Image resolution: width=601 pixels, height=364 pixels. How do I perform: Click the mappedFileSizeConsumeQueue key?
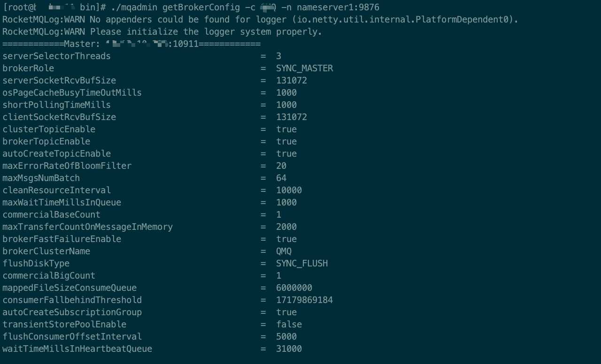69,288
